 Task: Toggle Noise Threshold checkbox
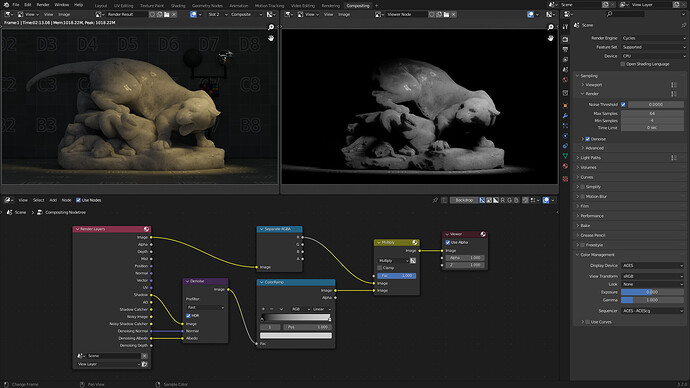pyautogui.click(x=623, y=105)
